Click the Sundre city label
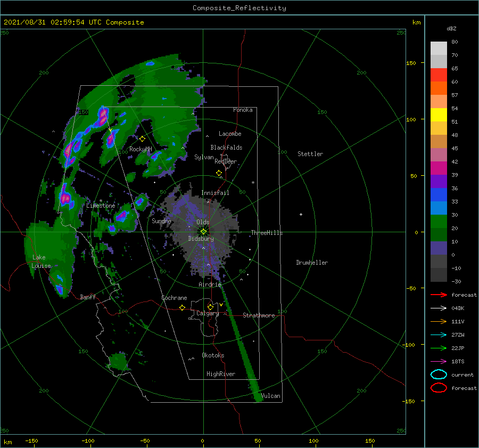 (x=161, y=221)
